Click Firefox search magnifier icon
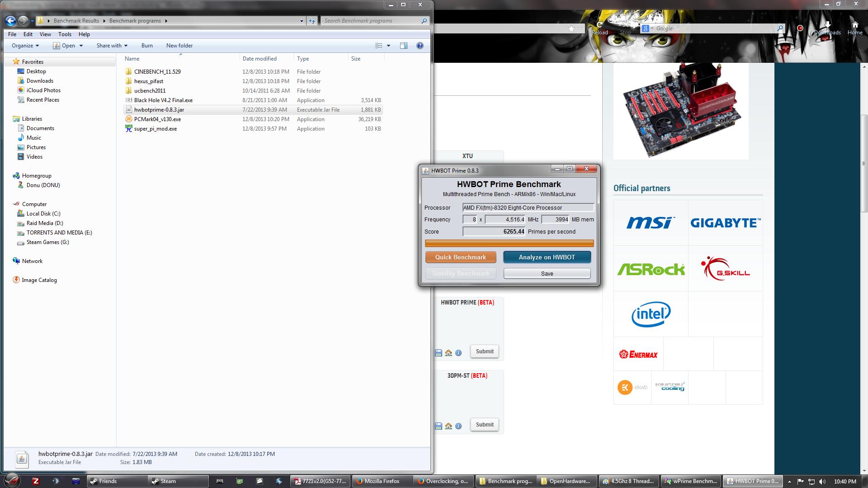This screenshot has width=868, height=488. tap(780, 28)
